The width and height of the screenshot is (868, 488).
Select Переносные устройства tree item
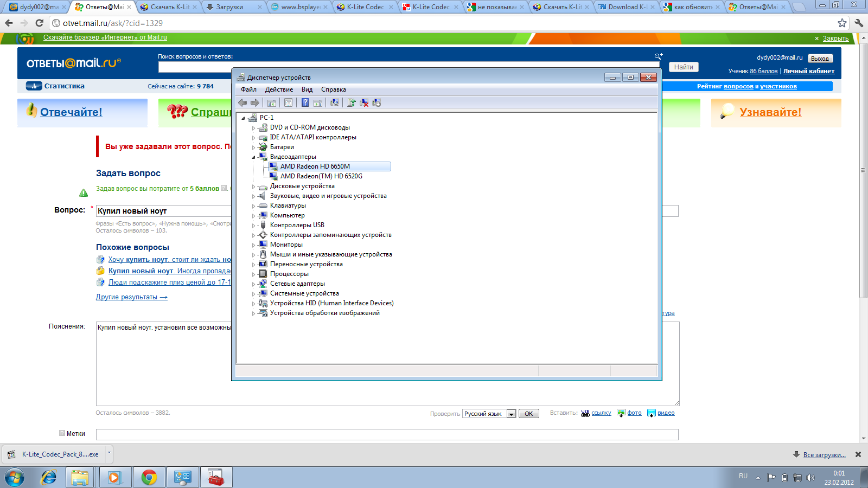307,264
